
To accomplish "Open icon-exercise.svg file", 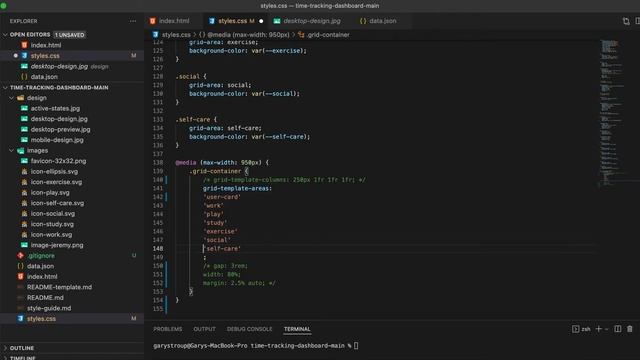I will point(56,182).
